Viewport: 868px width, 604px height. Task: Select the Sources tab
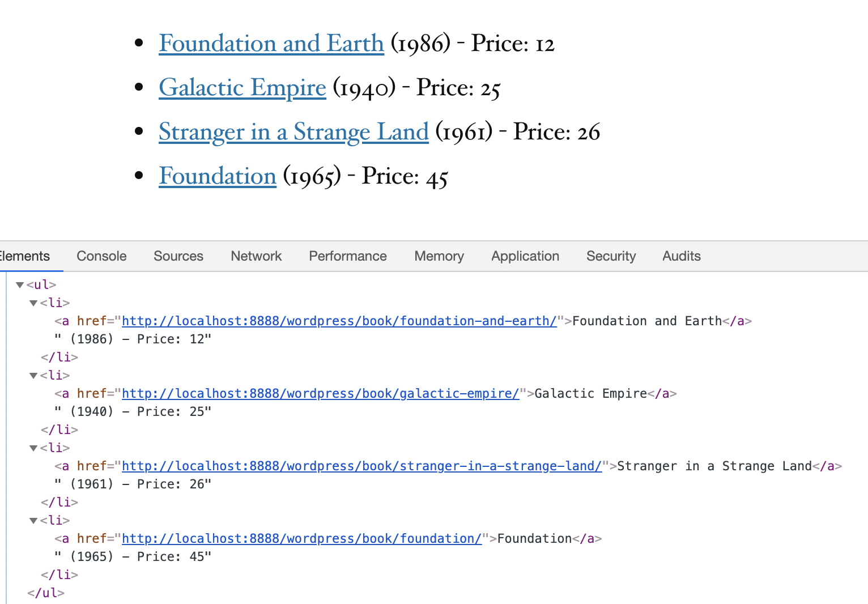(178, 256)
